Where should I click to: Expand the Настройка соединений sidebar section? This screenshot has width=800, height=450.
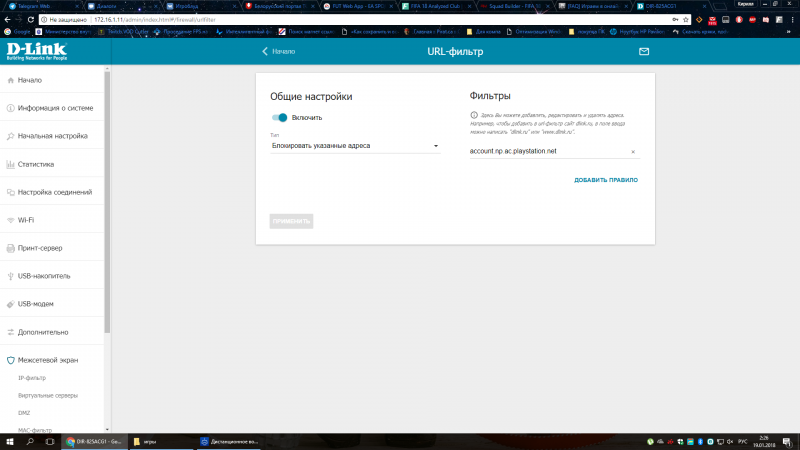54,192
